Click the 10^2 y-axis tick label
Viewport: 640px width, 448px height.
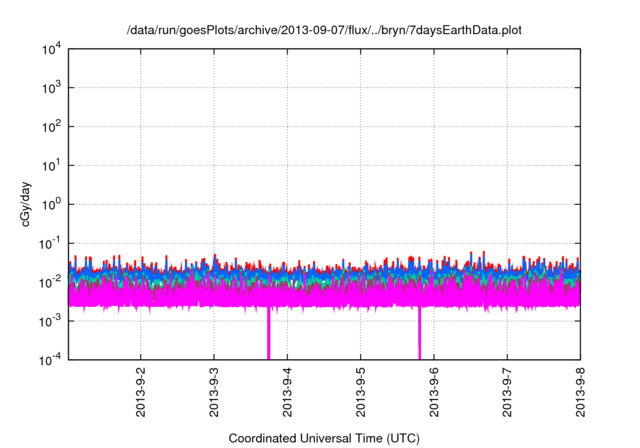52,127
